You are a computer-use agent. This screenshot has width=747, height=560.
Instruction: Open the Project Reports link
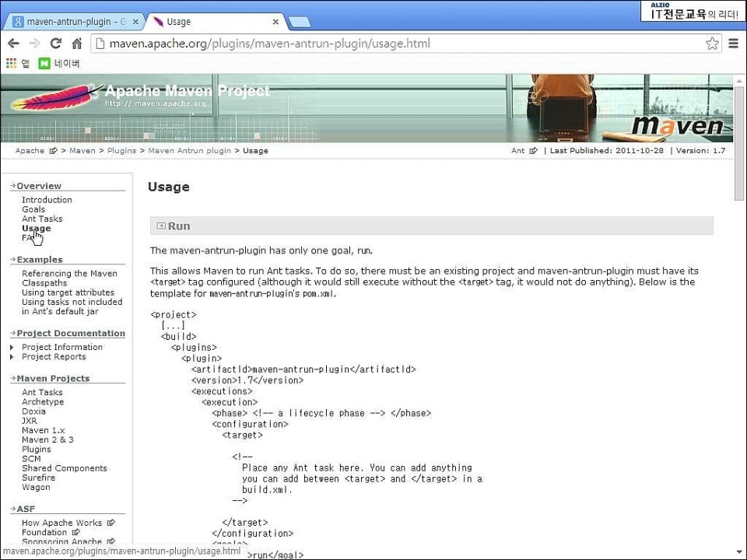54,357
